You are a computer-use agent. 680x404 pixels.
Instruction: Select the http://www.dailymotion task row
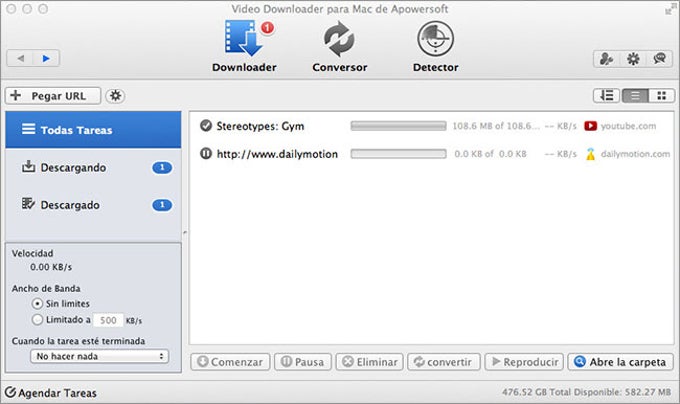coord(432,154)
